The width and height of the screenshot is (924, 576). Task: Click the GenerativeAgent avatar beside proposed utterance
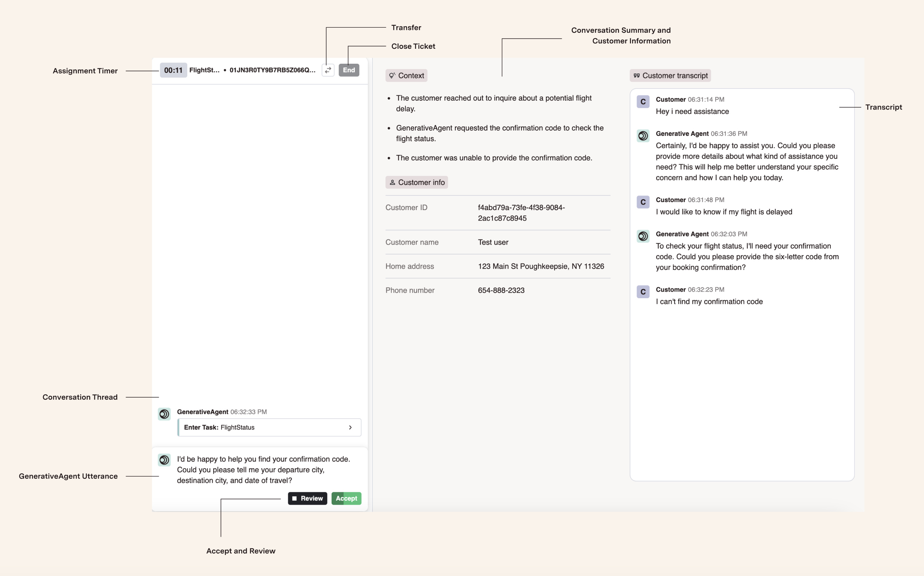[164, 460]
